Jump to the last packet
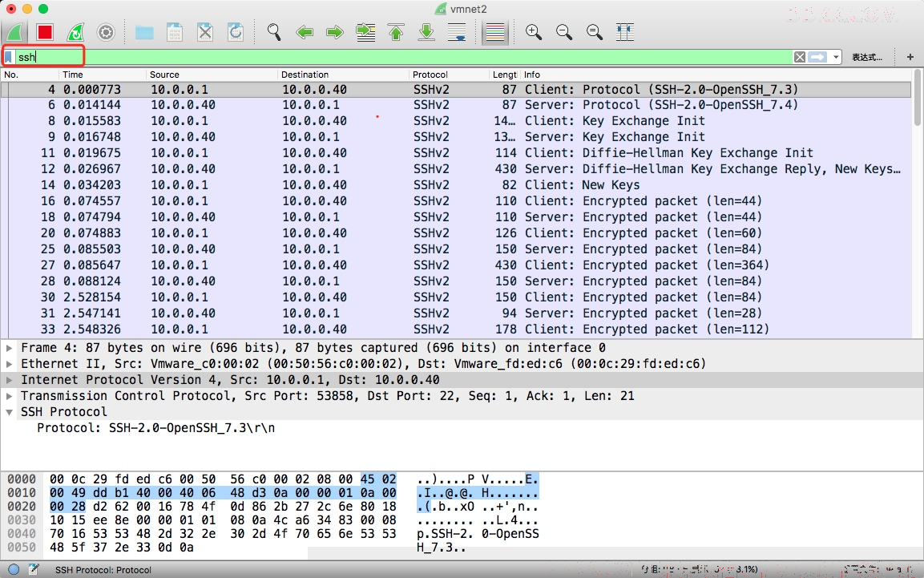This screenshot has width=924, height=578. (426, 32)
